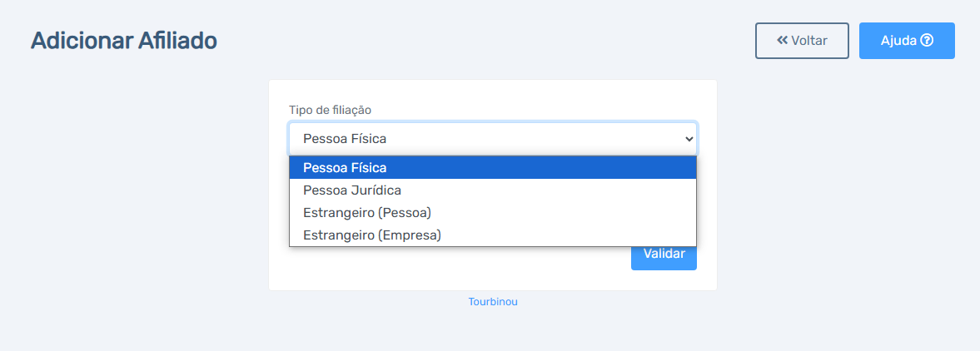
Task: Click the Adicionar Afiliado page heading
Action: (124, 41)
